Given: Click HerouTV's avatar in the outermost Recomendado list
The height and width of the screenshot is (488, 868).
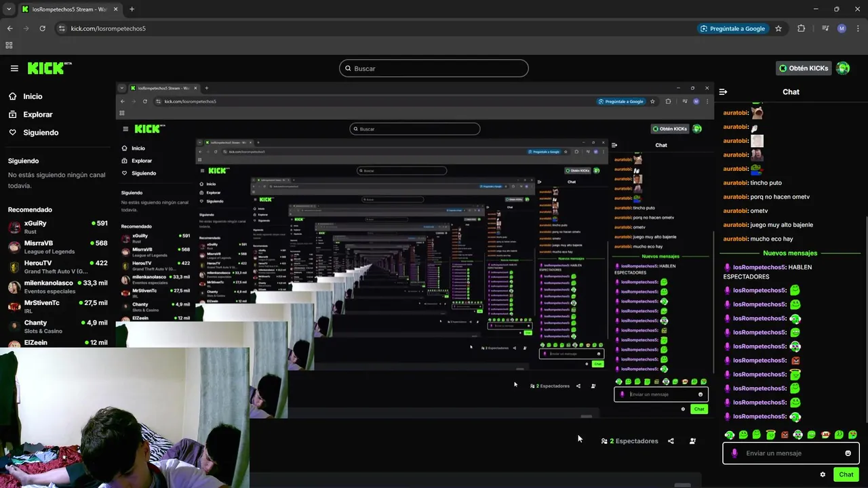Looking at the screenshot, I should tap(14, 267).
